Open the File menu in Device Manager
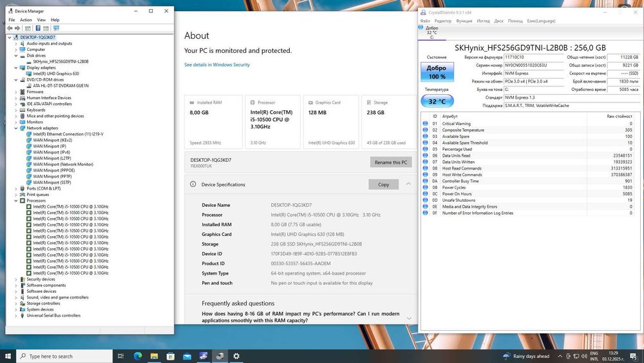Image resolution: width=644 pixels, height=363 pixels. [x=12, y=20]
